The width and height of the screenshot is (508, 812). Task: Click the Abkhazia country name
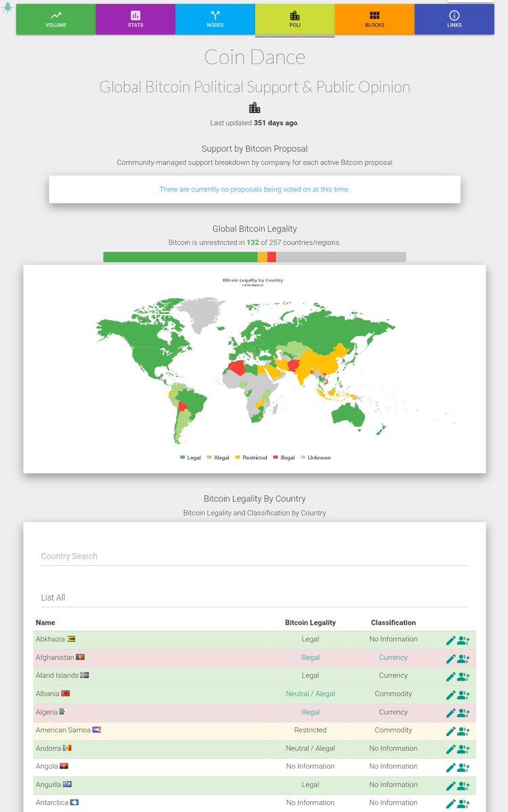coord(50,639)
